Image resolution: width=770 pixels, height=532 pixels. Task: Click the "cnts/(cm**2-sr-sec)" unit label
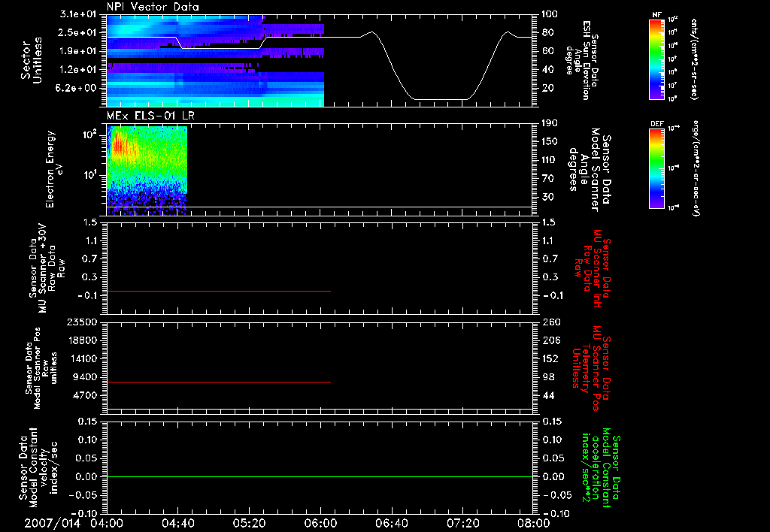[694, 59]
